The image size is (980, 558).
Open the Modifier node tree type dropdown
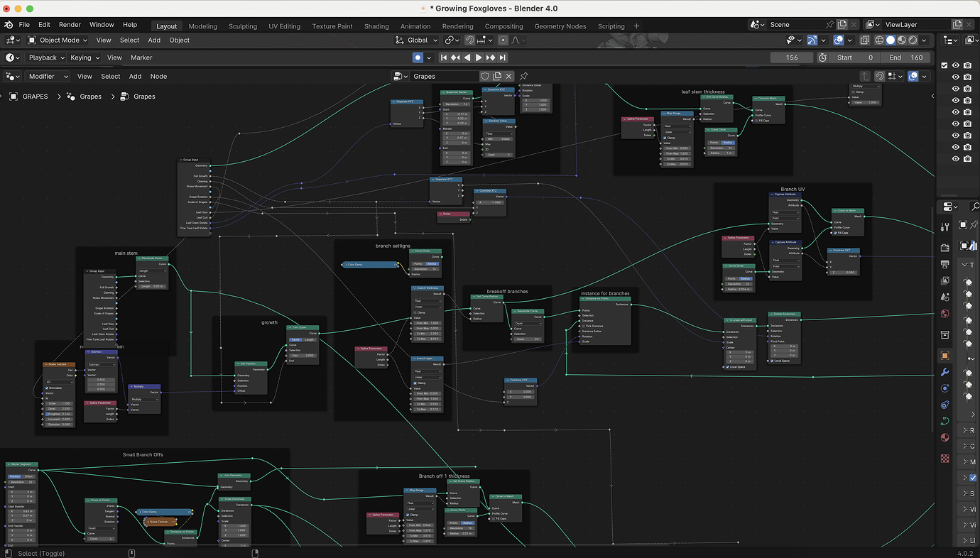[47, 76]
